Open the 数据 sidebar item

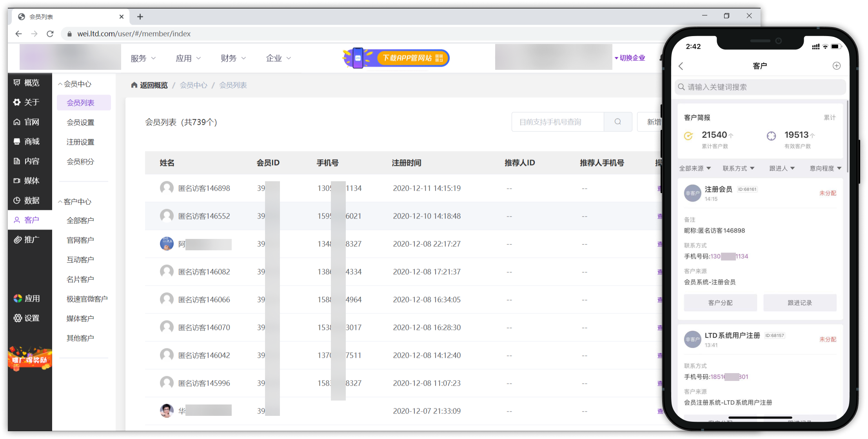click(x=27, y=200)
